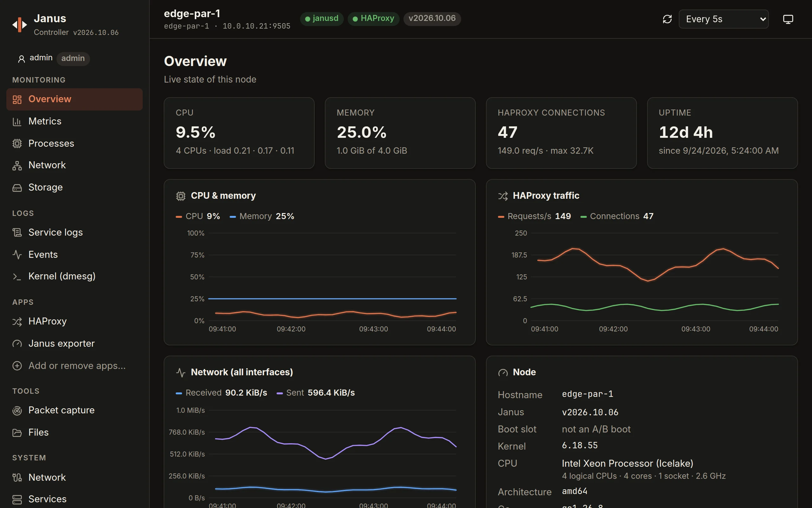Click the janusd status badge

tap(321, 18)
